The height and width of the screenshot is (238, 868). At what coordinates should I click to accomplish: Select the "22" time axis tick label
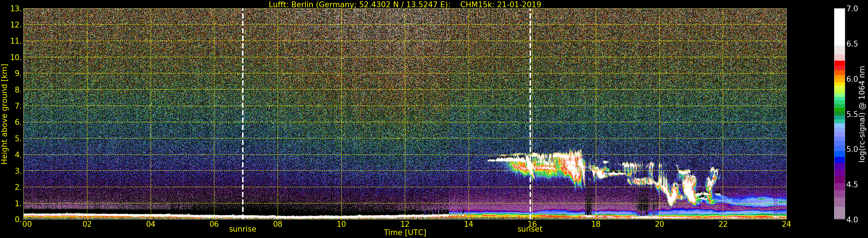[723, 224]
